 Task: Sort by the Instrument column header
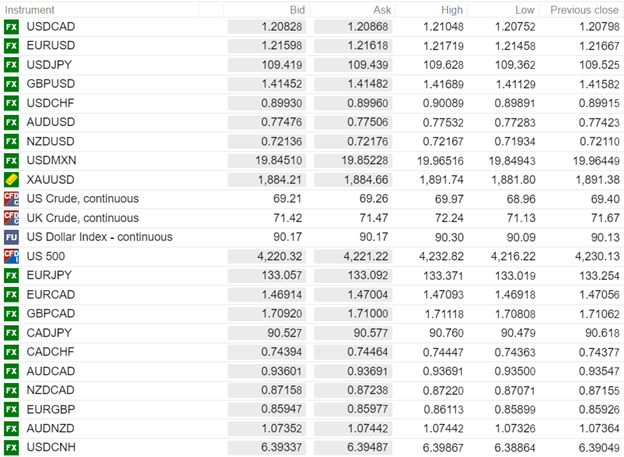[x=32, y=9]
